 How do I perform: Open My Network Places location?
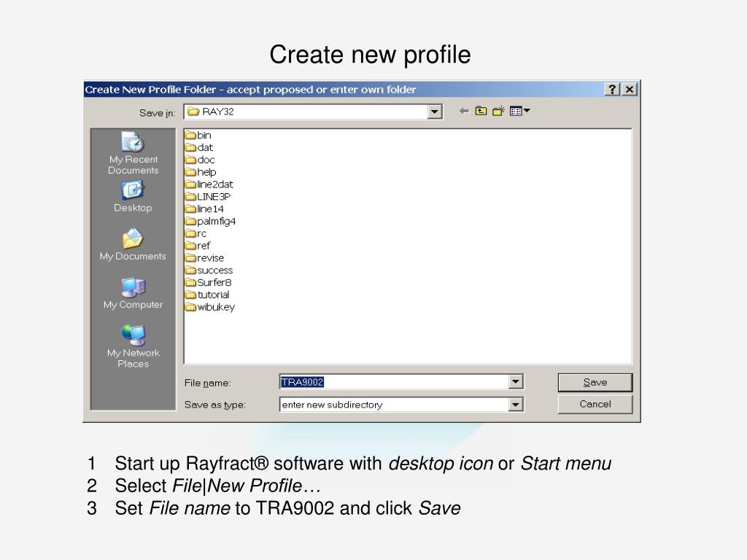[x=133, y=346]
